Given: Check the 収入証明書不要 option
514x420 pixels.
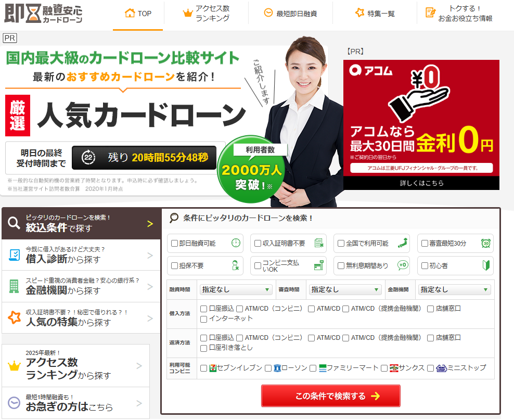Looking at the screenshot, I should click(258, 243).
